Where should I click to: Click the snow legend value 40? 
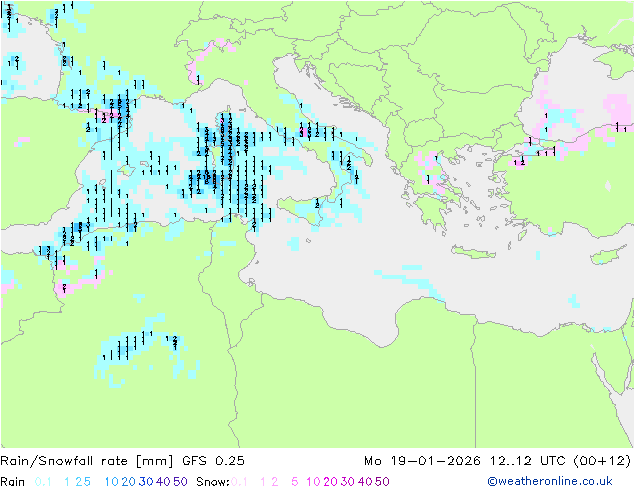(365, 482)
